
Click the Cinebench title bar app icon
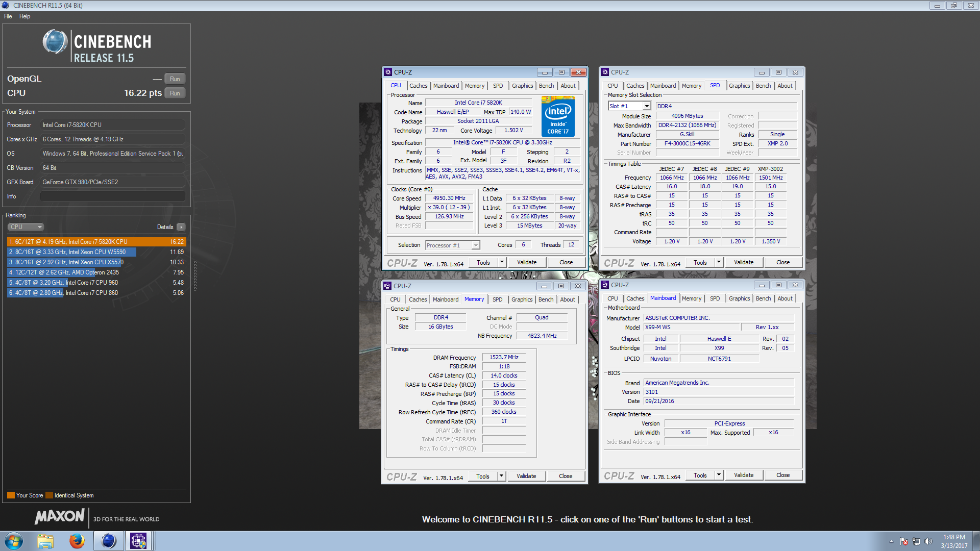6,5
